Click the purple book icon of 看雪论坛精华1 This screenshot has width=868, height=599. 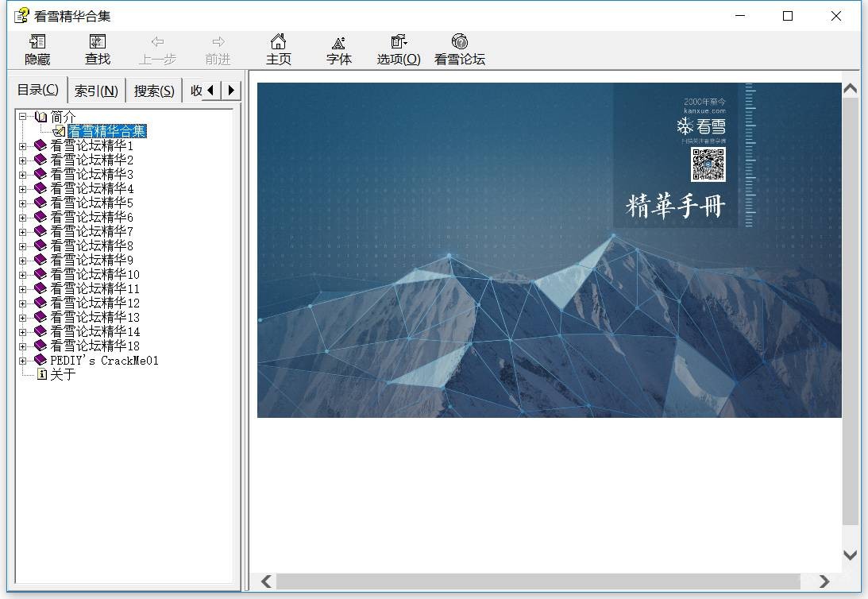coord(41,145)
